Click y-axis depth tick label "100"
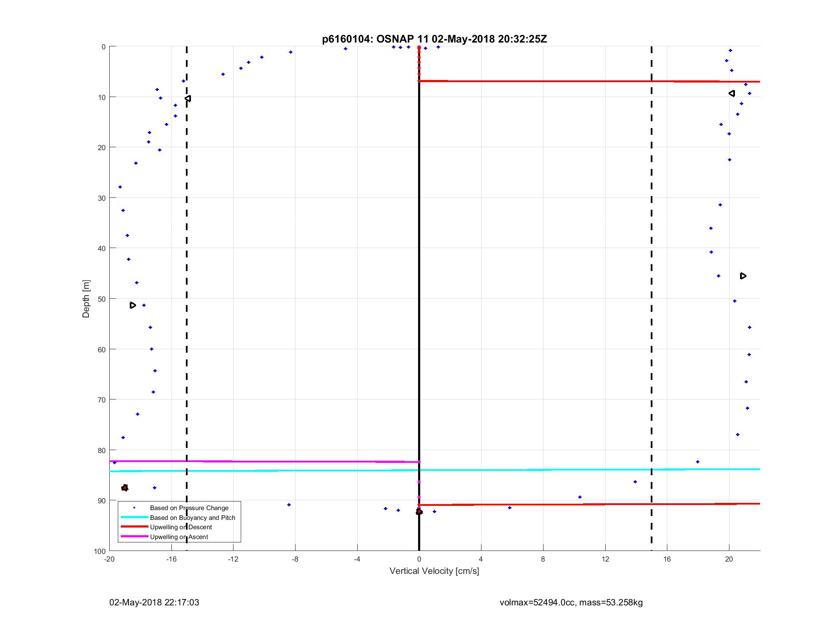The image size is (840, 619). (x=100, y=551)
